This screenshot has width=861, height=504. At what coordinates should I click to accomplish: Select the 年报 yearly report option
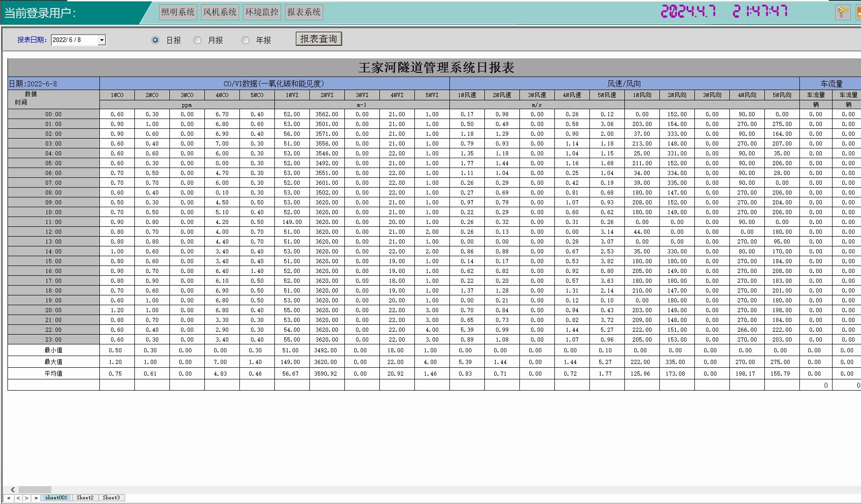245,41
